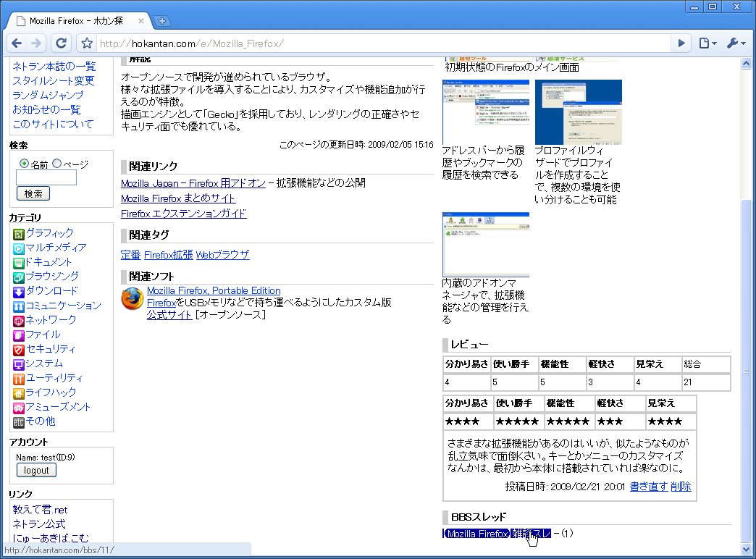Click the ドキュメント category icon
The width and height of the screenshot is (756, 559).
(18, 264)
